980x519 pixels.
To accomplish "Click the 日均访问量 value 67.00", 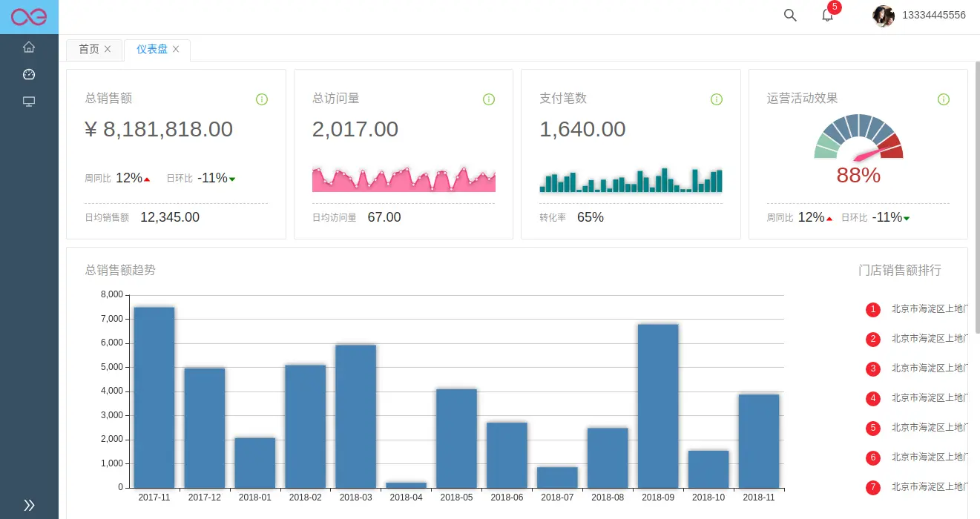I will point(384,217).
